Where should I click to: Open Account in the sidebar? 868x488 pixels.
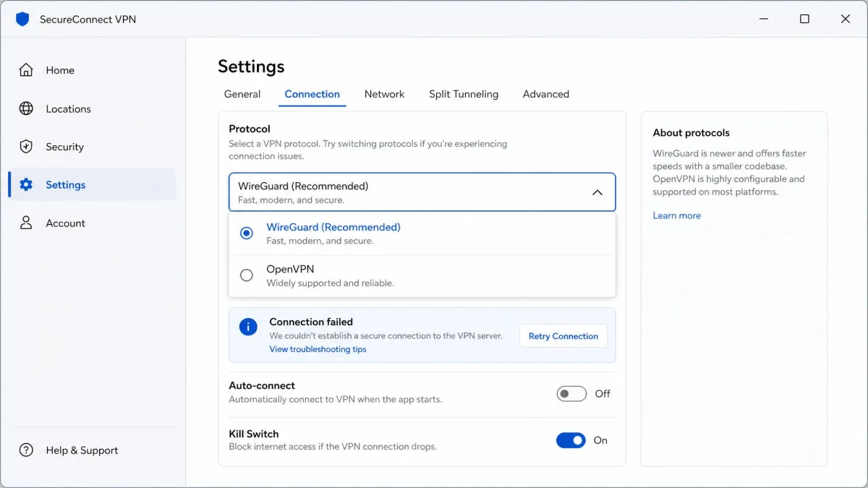click(x=92, y=223)
